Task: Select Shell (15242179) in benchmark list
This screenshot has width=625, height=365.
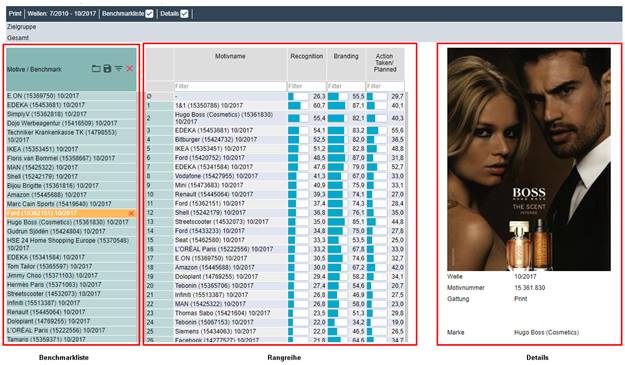Action: click(71, 177)
